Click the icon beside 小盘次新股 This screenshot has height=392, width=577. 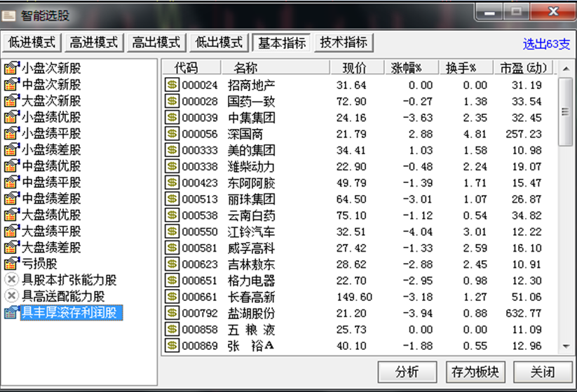[12, 68]
